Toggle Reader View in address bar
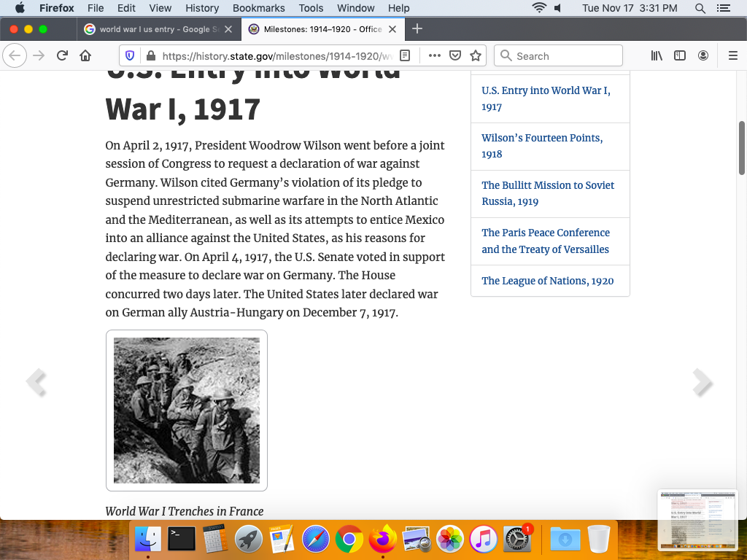This screenshot has height=560, width=747. point(406,56)
